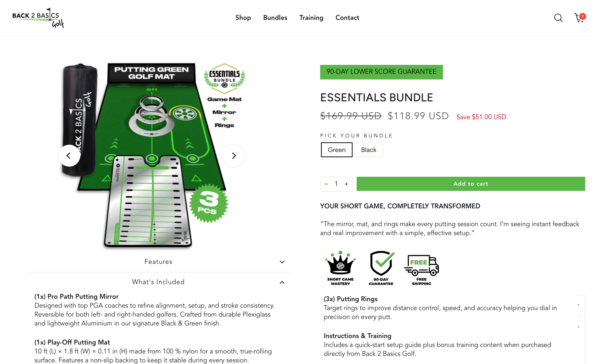This screenshot has width=599, height=364.
Task: Click the Back 2 Basics Golf logo
Action: click(38, 18)
